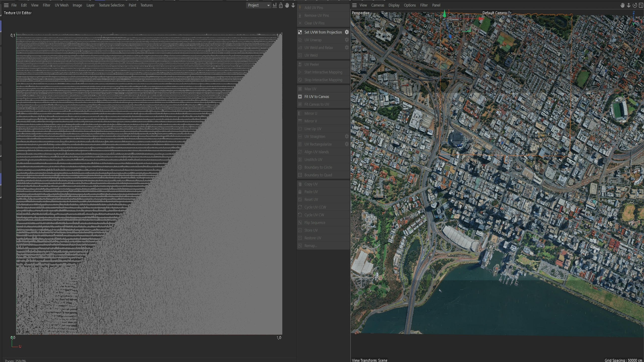Toggle the lock icon in UV editor
The image size is (644, 362).
[281, 5]
